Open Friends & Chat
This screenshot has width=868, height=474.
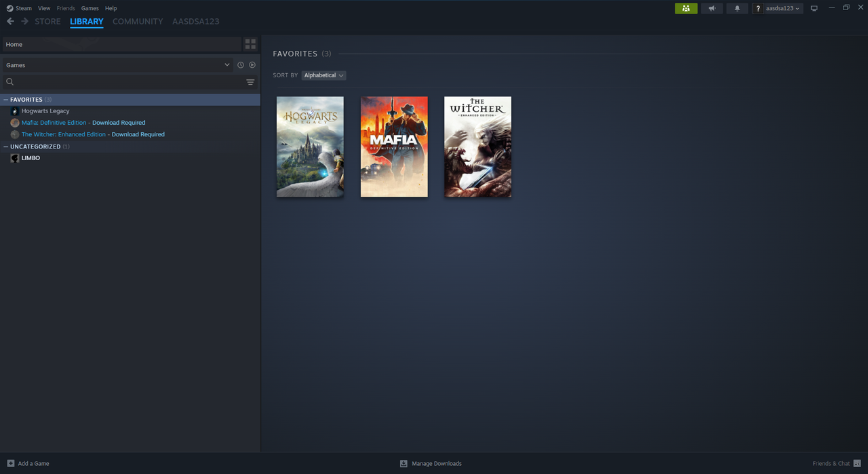(x=837, y=463)
